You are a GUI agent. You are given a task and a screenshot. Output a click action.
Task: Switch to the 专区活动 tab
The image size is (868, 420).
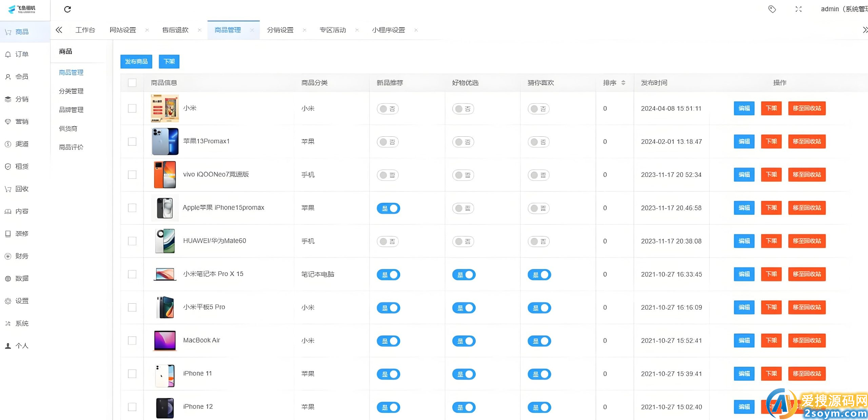coord(333,30)
